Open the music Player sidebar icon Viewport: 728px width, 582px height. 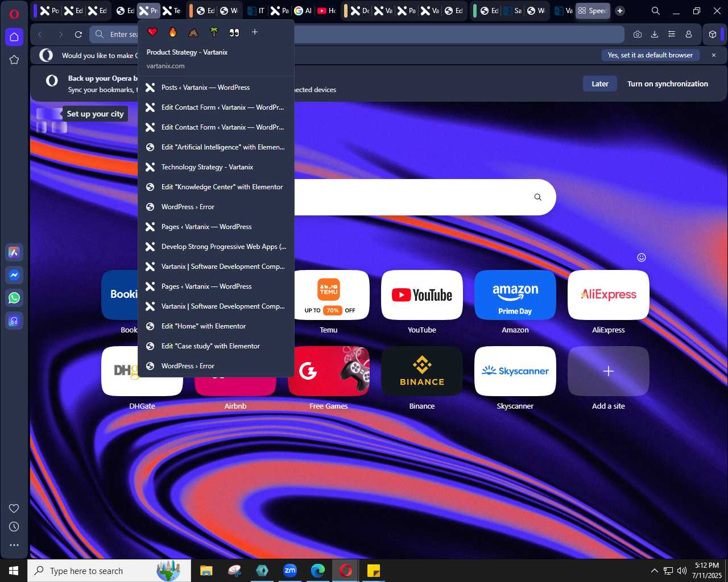(14, 321)
